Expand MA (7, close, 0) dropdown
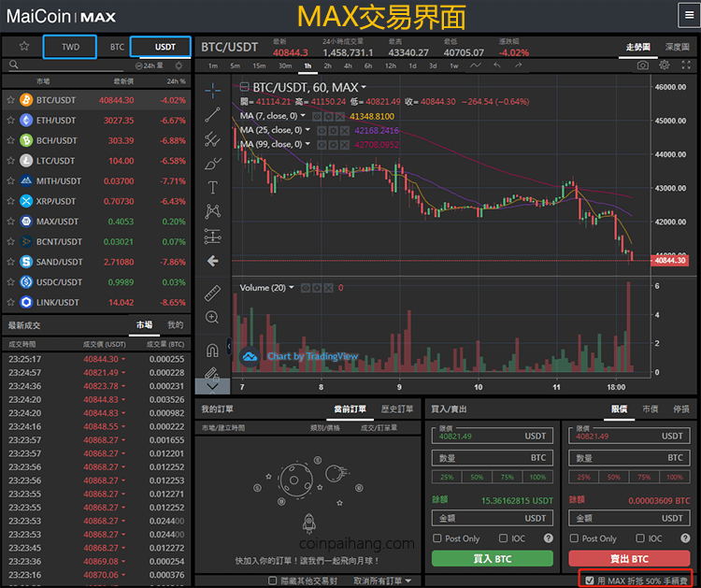701x588 pixels. (x=303, y=115)
